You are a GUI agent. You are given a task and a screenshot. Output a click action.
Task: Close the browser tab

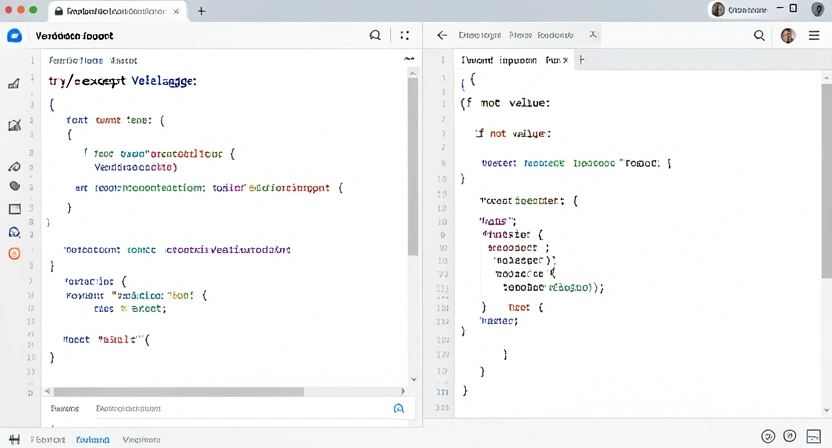176,11
